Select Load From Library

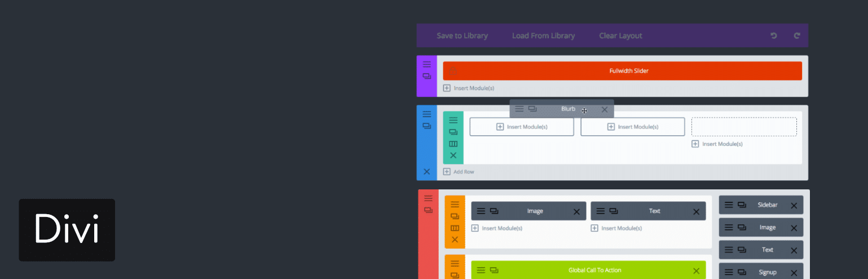pos(543,36)
